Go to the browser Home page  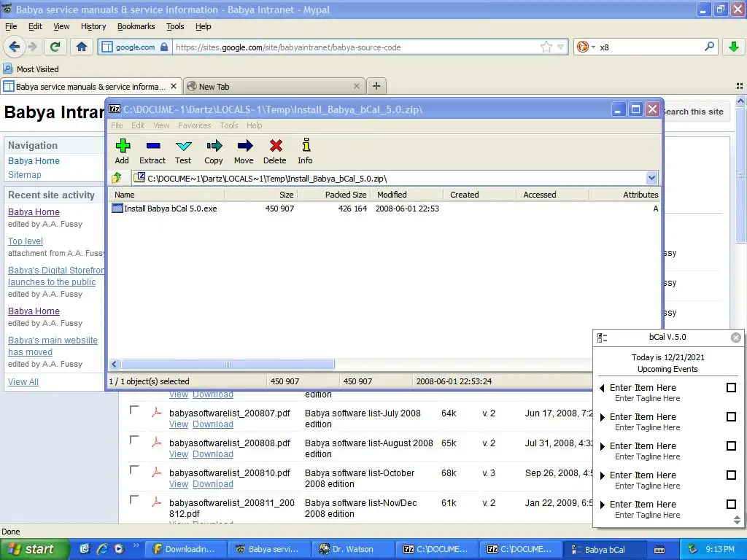click(82, 47)
